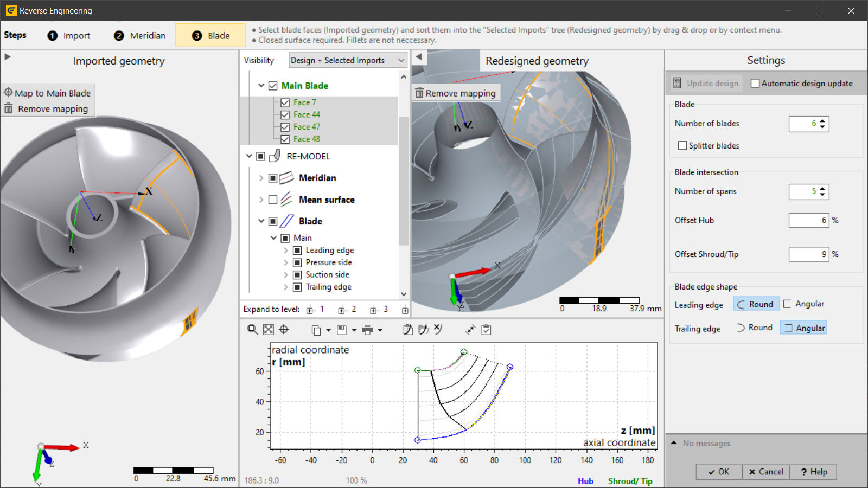Image resolution: width=868 pixels, height=488 pixels.
Task: Click the fit view icon in diagram toolbar
Action: point(268,330)
